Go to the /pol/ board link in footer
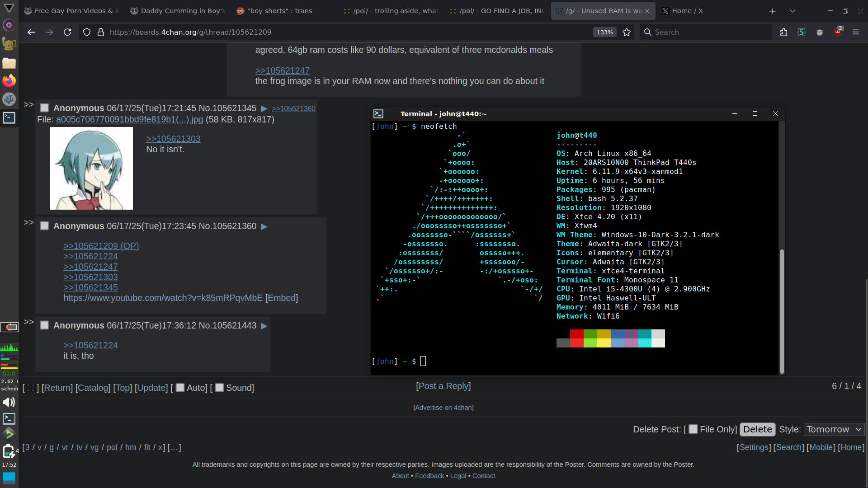This screenshot has height=488, width=868. 112,447
